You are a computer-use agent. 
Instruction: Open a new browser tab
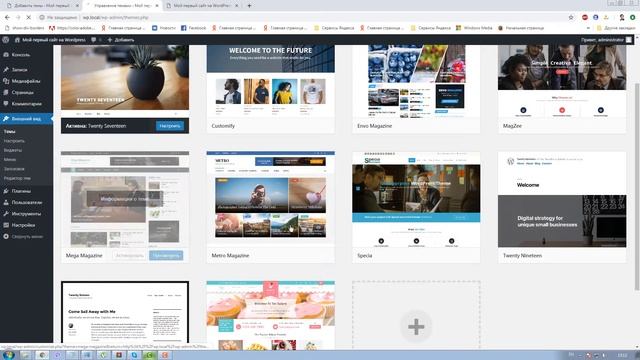coord(249,6)
